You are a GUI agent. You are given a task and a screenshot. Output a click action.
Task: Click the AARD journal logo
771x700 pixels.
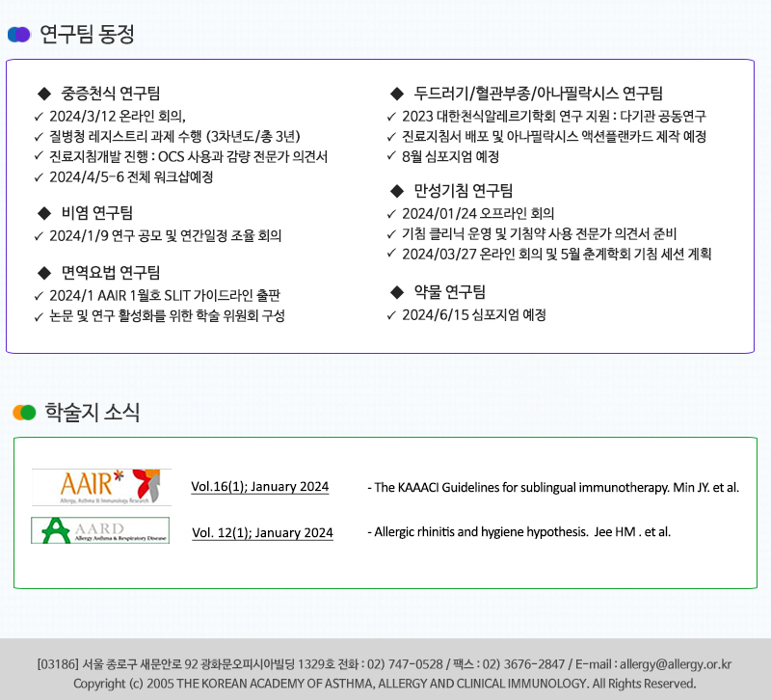pyautogui.click(x=100, y=530)
